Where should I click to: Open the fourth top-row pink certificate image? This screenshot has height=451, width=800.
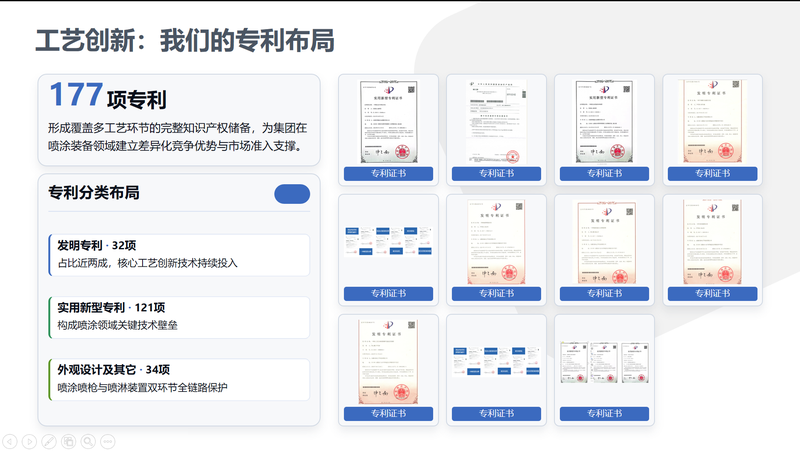coord(712,121)
